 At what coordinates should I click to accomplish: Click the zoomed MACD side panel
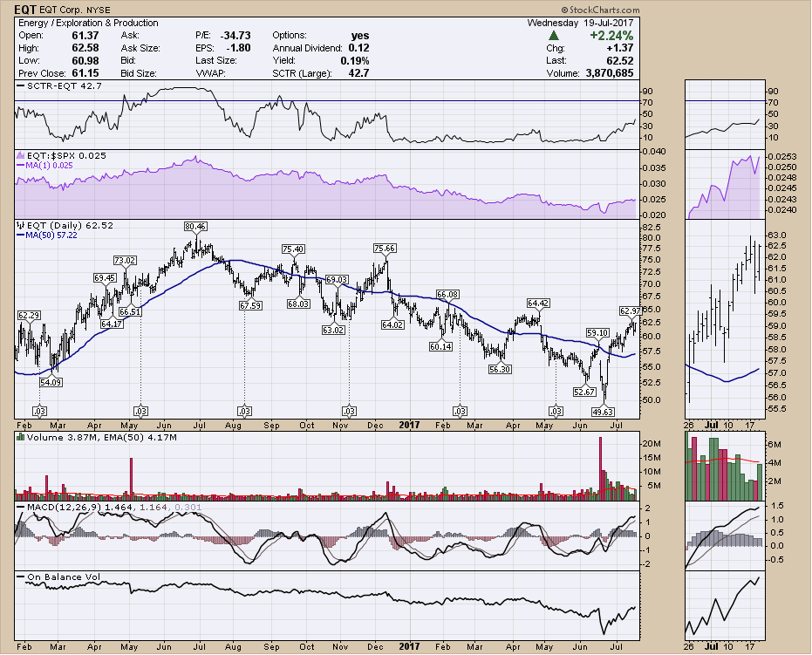click(x=725, y=536)
